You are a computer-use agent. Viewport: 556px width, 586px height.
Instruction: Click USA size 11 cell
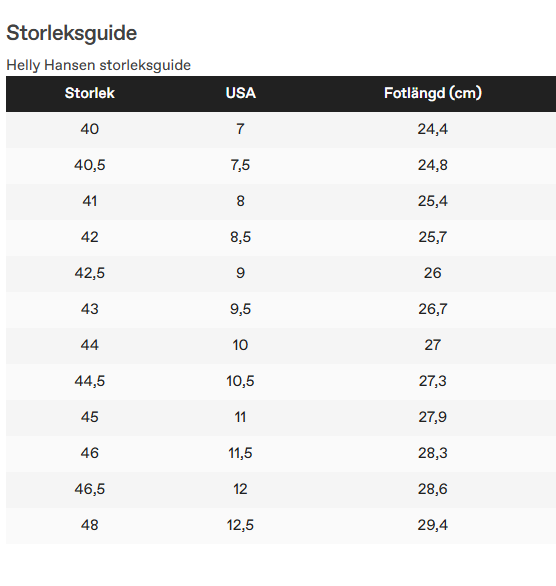point(241,417)
